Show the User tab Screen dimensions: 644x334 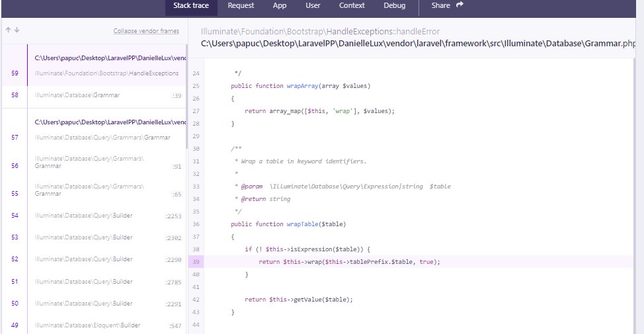point(313,6)
